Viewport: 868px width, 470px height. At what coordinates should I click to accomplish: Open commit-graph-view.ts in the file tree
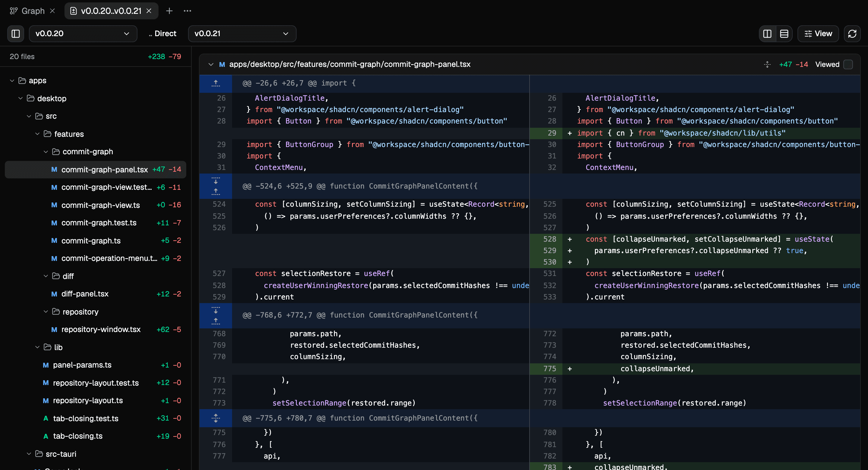[x=96, y=205]
